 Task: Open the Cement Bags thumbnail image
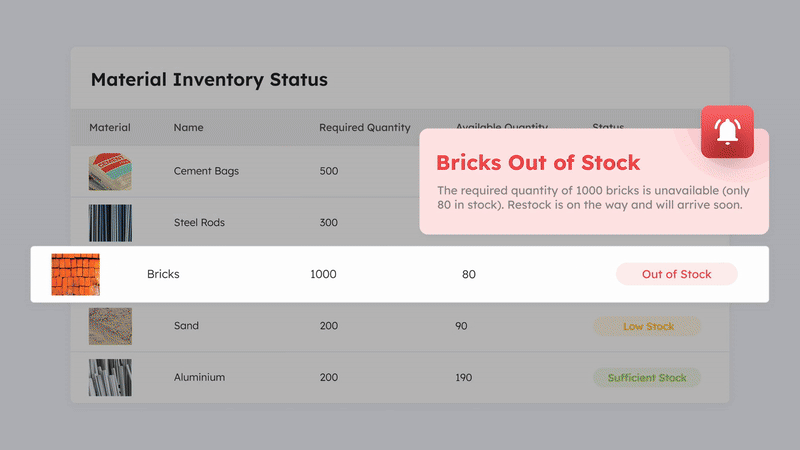coord(110,171)
